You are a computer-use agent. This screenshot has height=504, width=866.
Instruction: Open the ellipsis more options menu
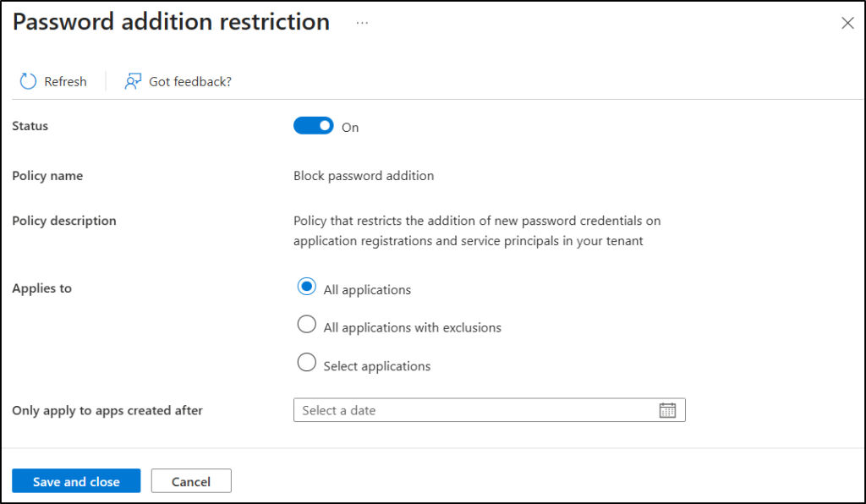pyautogui.click(x=362, y=23)
